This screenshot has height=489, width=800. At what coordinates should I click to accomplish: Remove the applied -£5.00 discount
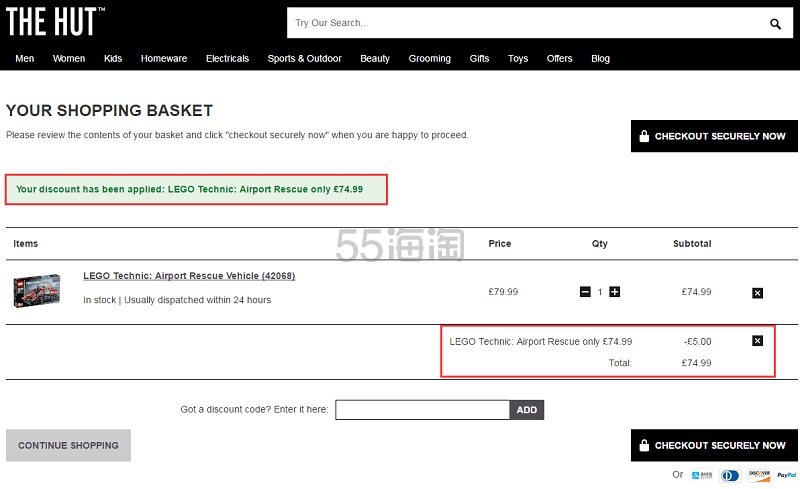coord(758,340)
